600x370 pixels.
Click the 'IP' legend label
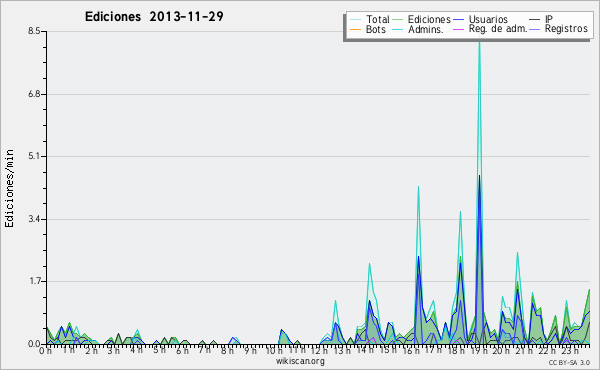click(549, 19)
